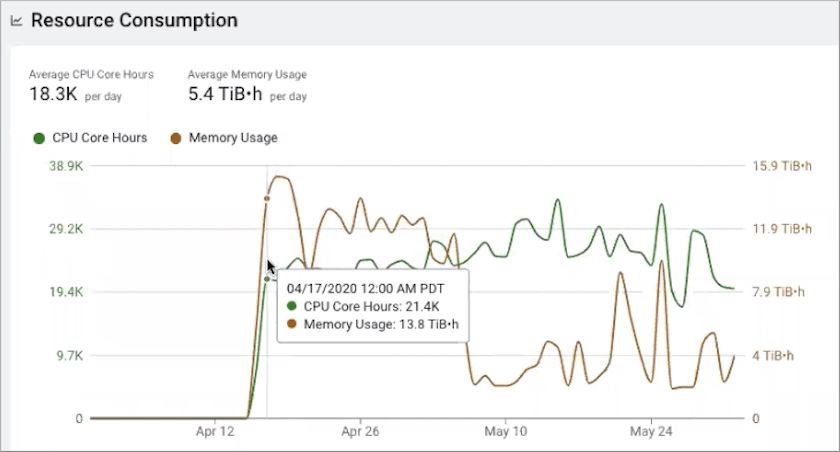Click the green CPU Core Hours legend dot

39,138
